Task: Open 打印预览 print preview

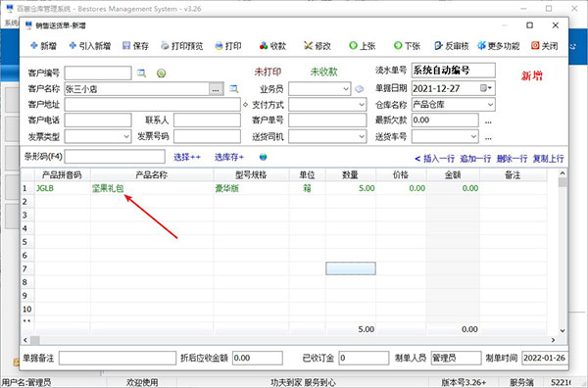Action: (x=181, y=46)
